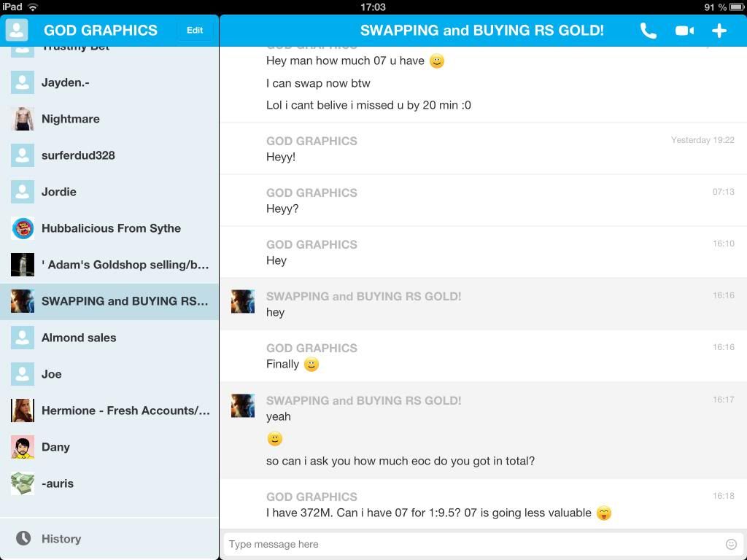Open Almond sales conversation

click(79, 338)
